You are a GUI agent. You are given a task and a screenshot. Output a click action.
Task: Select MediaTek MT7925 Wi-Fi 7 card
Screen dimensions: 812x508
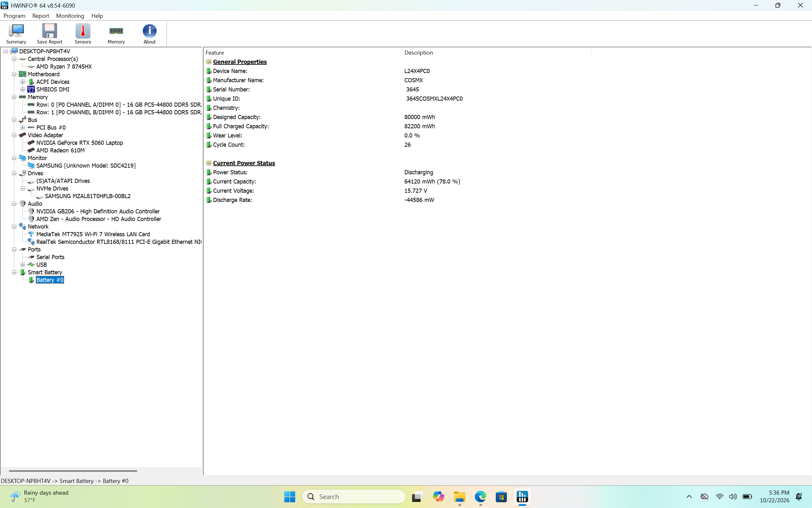93,234
